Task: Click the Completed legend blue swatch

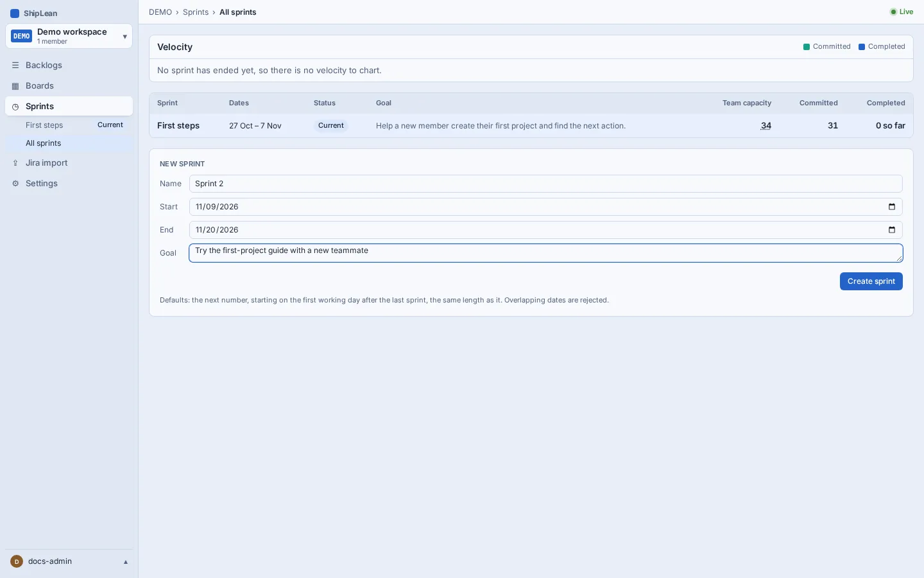Action: [862, 47]
